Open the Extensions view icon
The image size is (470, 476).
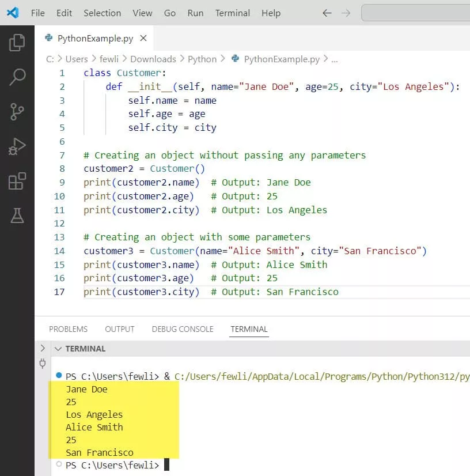tap(17, 181)
